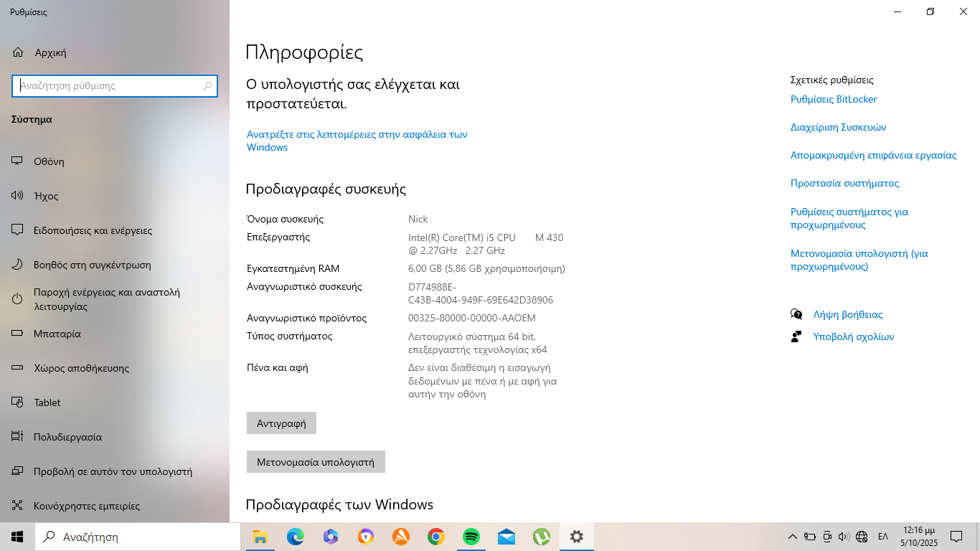Click the Αντιγραφή button
The height and width of the screenshot is (551, 980).
point(281,423)
